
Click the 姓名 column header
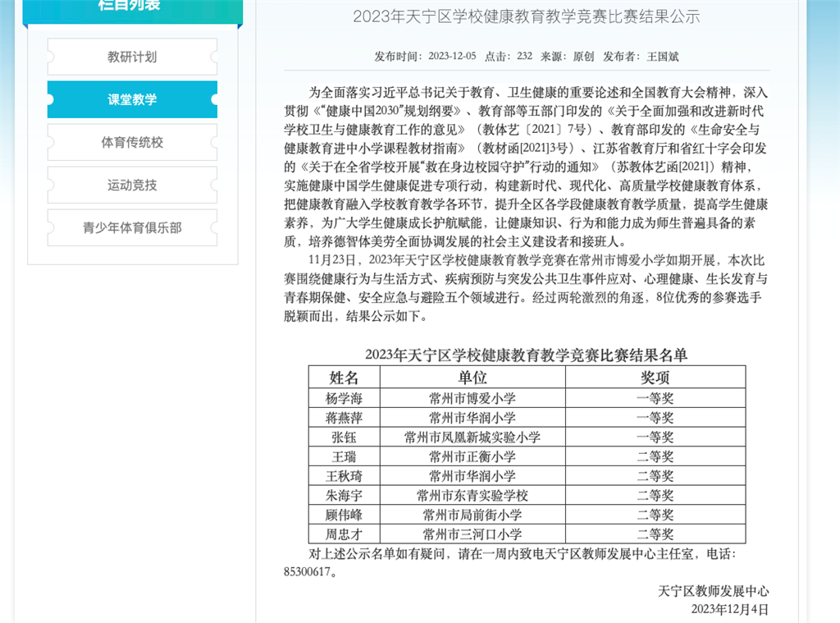point(344,378)
